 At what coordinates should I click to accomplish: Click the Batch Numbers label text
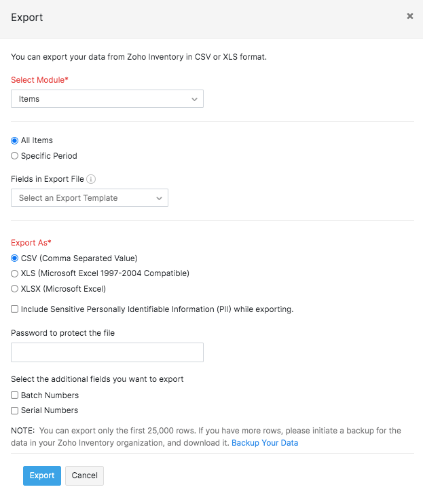tap(50, 395)
